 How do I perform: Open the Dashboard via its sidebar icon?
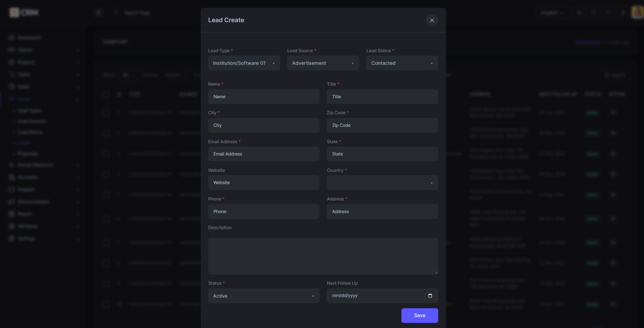click(11, 38)
